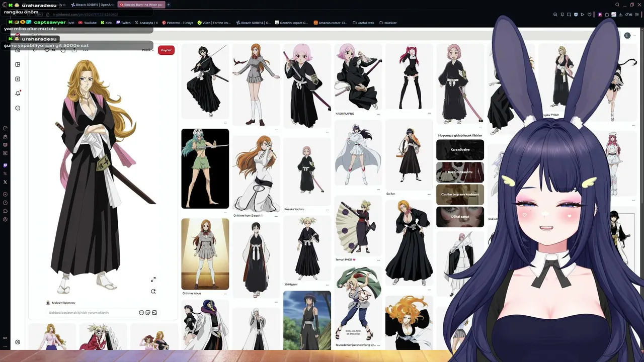The image size is (644, 362).
Task: Open the Pinterest - Türkiye bookmark
Action: 178,23
